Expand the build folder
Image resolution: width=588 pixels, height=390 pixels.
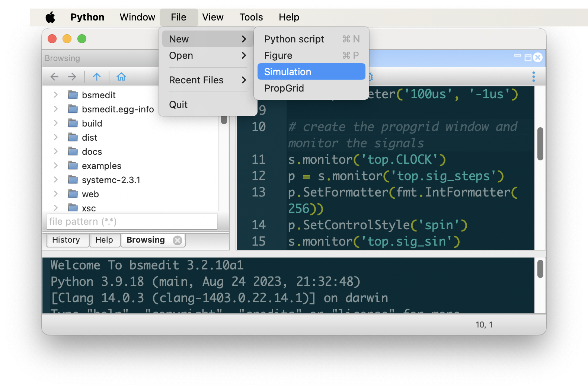pos(56,123)
